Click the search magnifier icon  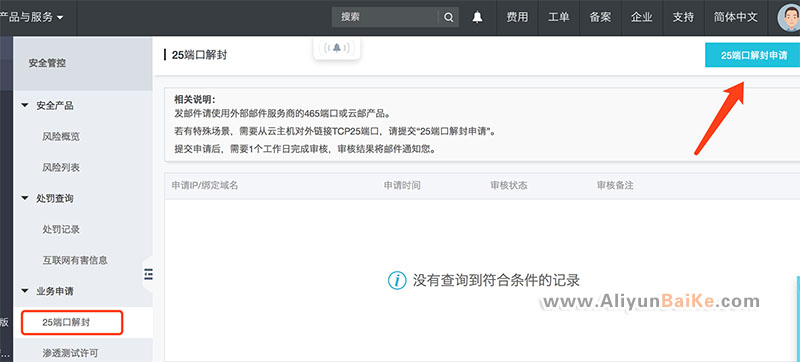448,17
